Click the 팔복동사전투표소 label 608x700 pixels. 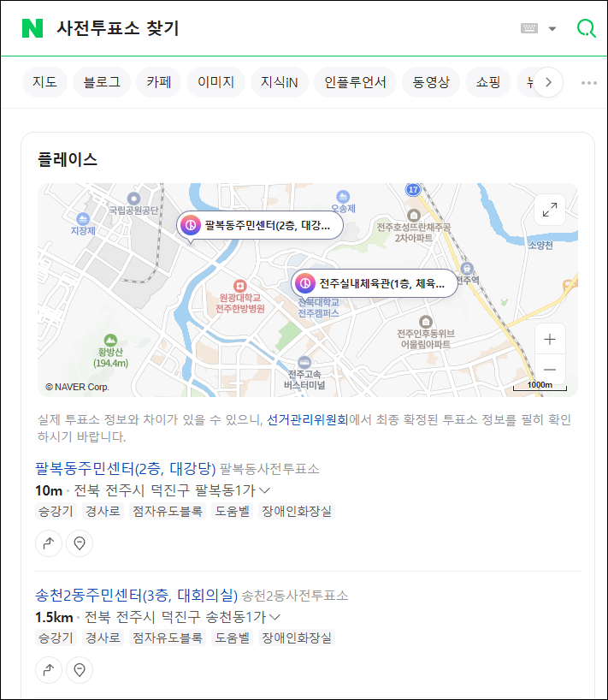pos(269,469)
